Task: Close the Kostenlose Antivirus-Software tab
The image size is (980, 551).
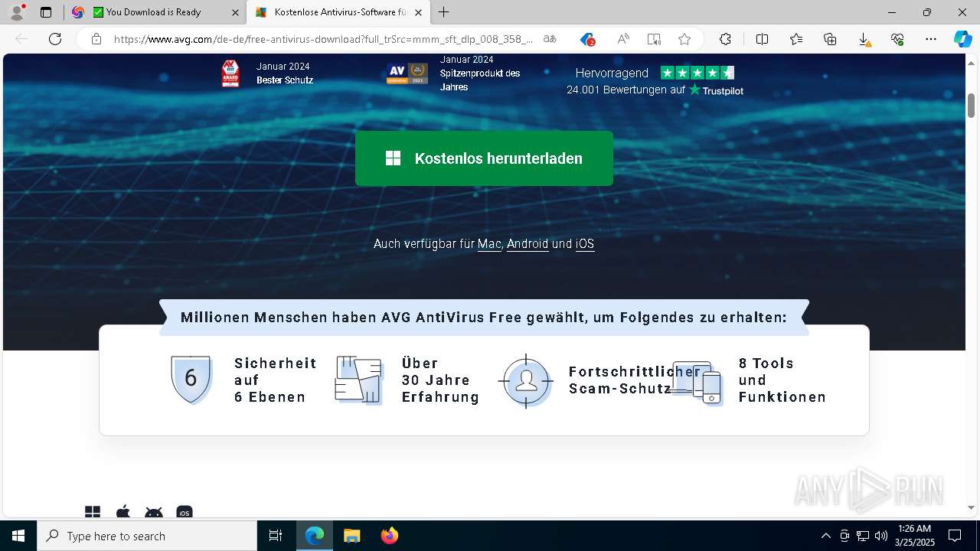Action: coord(420,12)
